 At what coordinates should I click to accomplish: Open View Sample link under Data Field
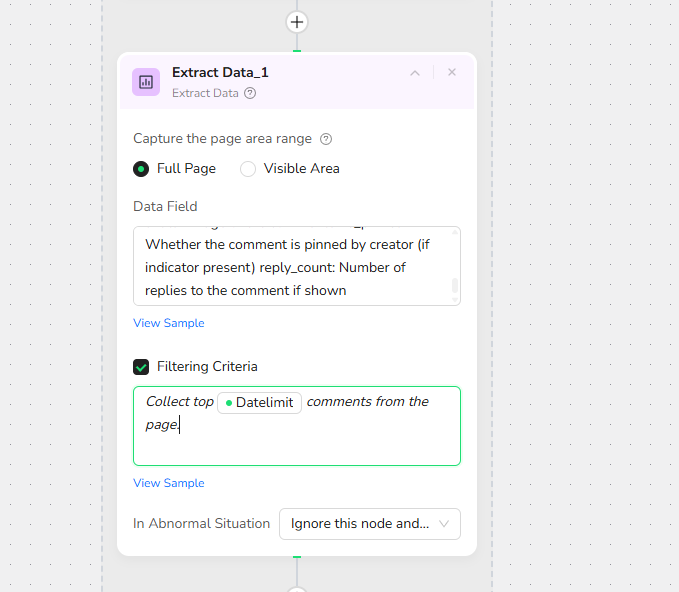pos(168,323)
